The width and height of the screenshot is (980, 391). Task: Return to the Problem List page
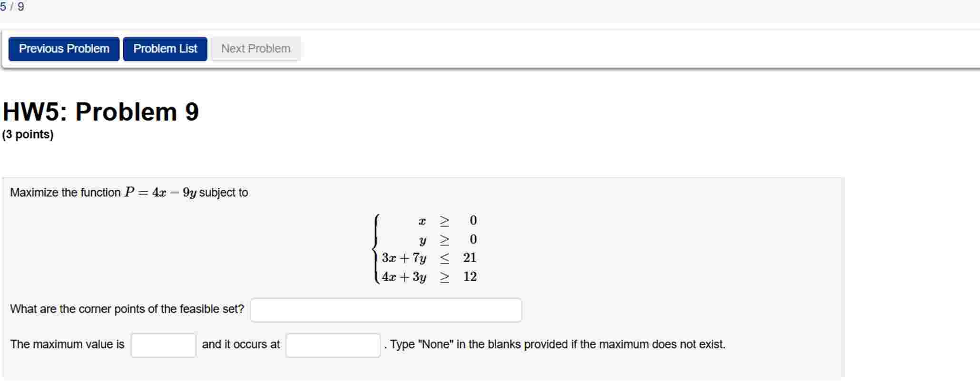(x=165, y=49)
